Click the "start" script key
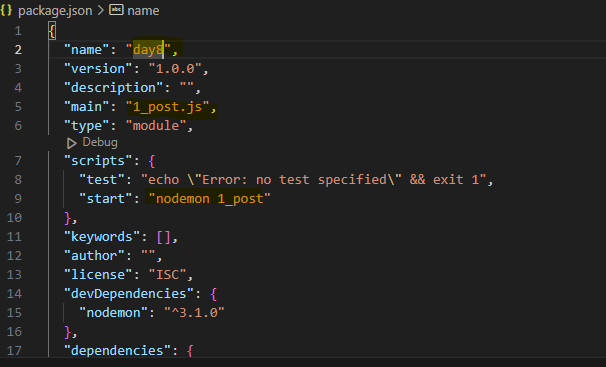Viewport: 606px width, 367px height. point(106,199)
